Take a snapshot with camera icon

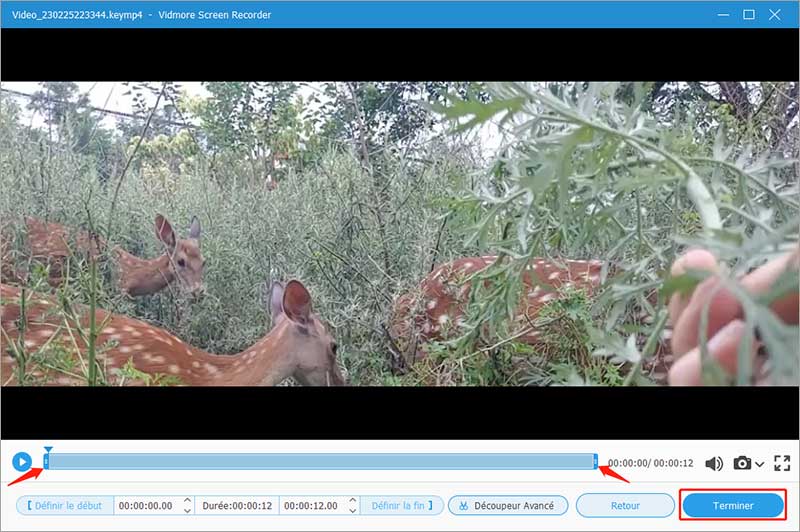[x=742, y=464]
